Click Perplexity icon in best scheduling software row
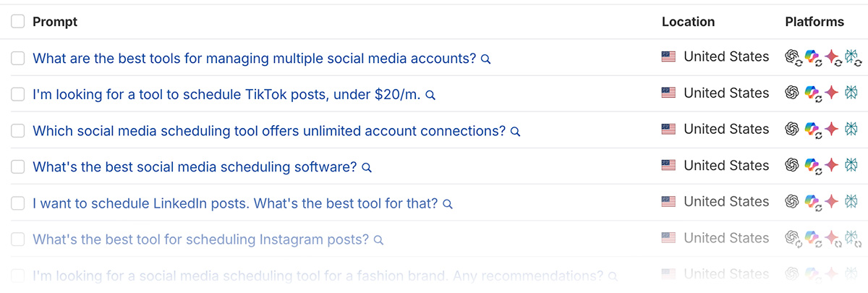Image resolution: width=868 pixels, height=293 pixels. point(851,166)
